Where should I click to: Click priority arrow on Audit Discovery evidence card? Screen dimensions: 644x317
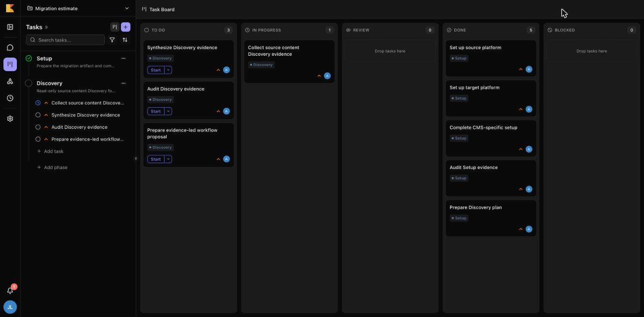tap(218, 111)
